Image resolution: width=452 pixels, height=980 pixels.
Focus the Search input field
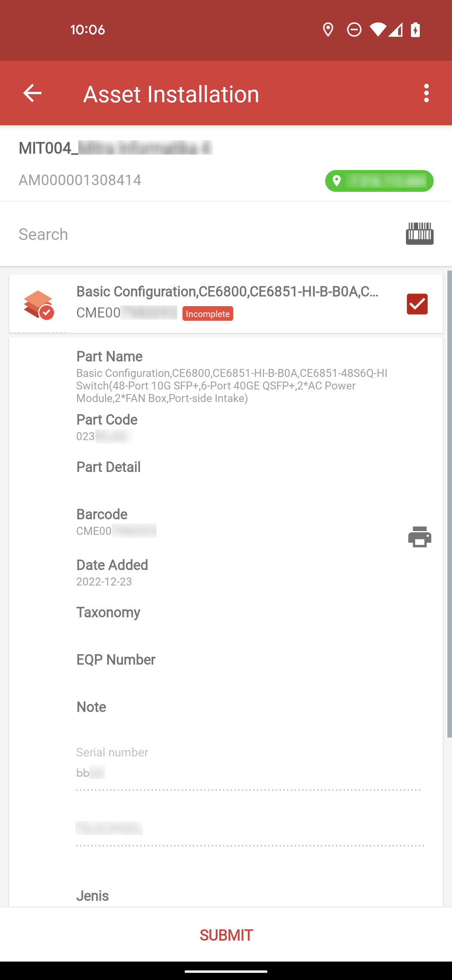point(205,234)
